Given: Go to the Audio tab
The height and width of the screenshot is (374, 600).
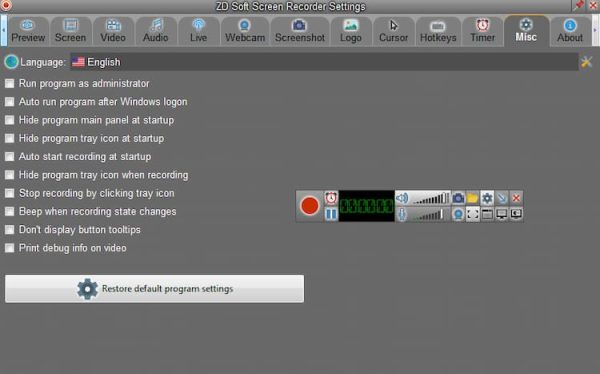Looking at the screenshot, I should coord(156,31).
